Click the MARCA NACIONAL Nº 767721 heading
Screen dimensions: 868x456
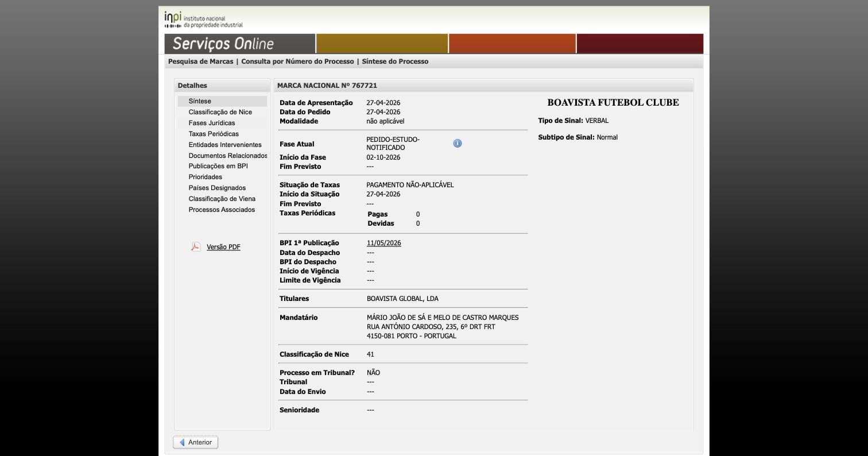327,86
